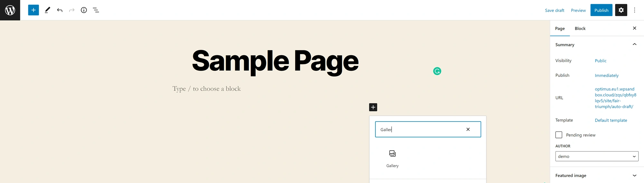Image resolution: width=644 pixels, height=183 pixels.
Task: Switch to the Block tab
Action: point(580,28)
